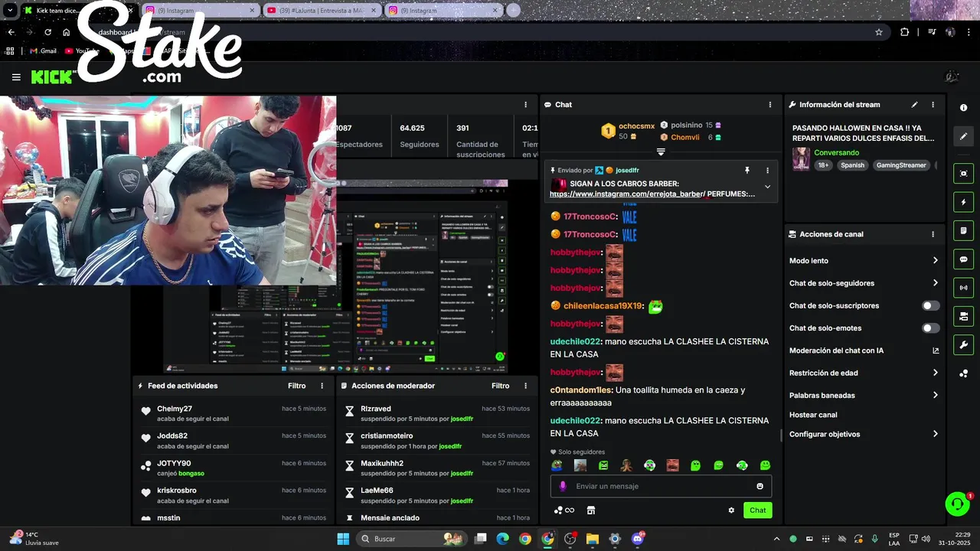Open the Filtro dropdown in Feed de actividades
This screenshot has height=551, width=980.
coord(297,386)
